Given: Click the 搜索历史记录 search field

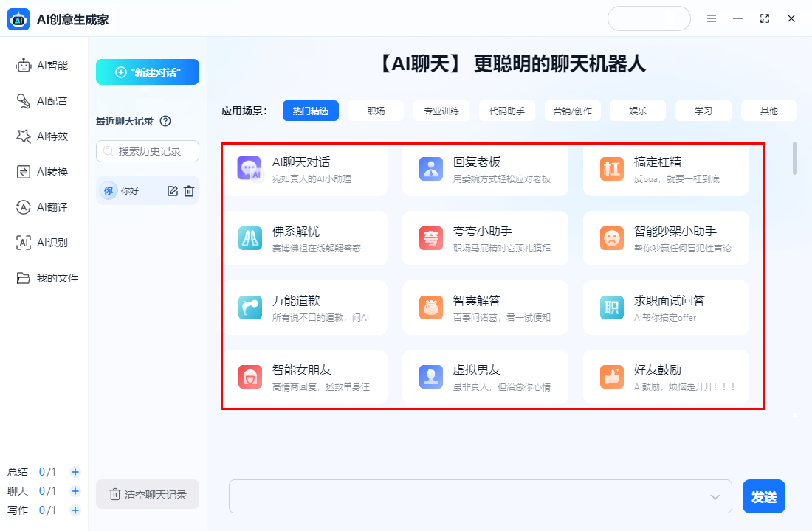Looking at the screenshot, I should pyautogui.click(x=147, y=151).
